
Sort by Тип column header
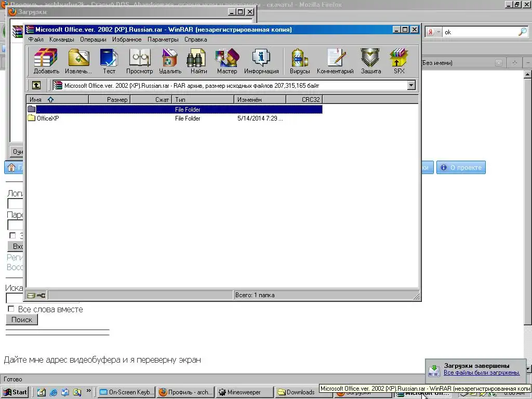pyautogui.click(x=203, y=99)
